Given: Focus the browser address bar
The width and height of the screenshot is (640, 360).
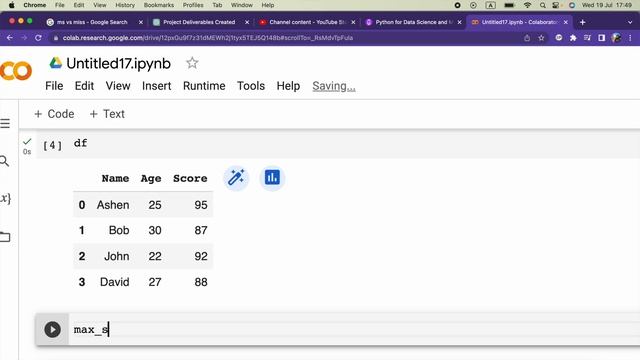Looking at the screenshot, I should click(x=286, y=38).
